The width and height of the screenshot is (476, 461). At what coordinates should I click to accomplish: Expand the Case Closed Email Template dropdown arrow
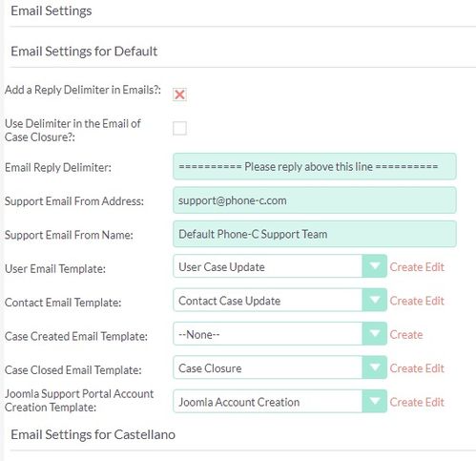(x=375, y=367)
